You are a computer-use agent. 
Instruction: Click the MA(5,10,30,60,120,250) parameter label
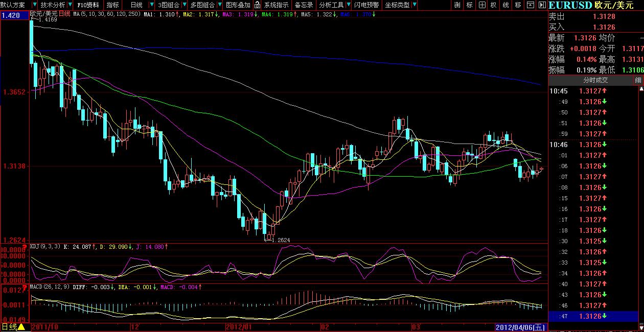(106, 14)
